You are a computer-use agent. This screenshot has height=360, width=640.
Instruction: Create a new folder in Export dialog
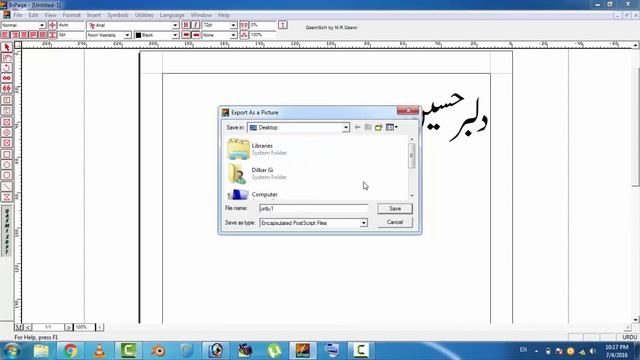[x=379, y=127]
